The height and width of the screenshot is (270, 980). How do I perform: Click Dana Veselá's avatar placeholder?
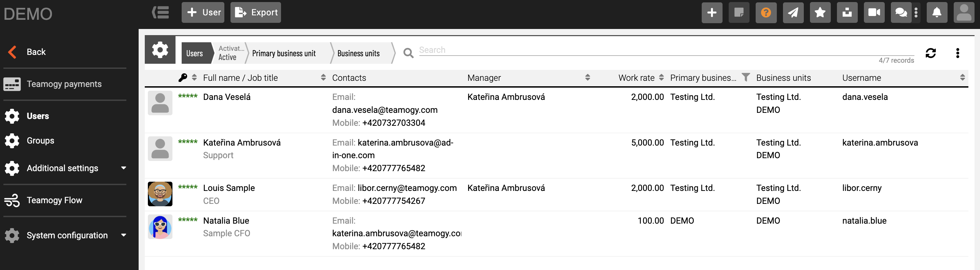pos(160,103)
